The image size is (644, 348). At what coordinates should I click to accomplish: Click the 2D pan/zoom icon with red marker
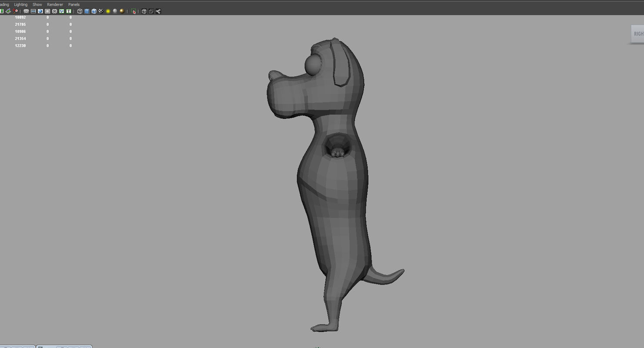[x=15, y=11]
